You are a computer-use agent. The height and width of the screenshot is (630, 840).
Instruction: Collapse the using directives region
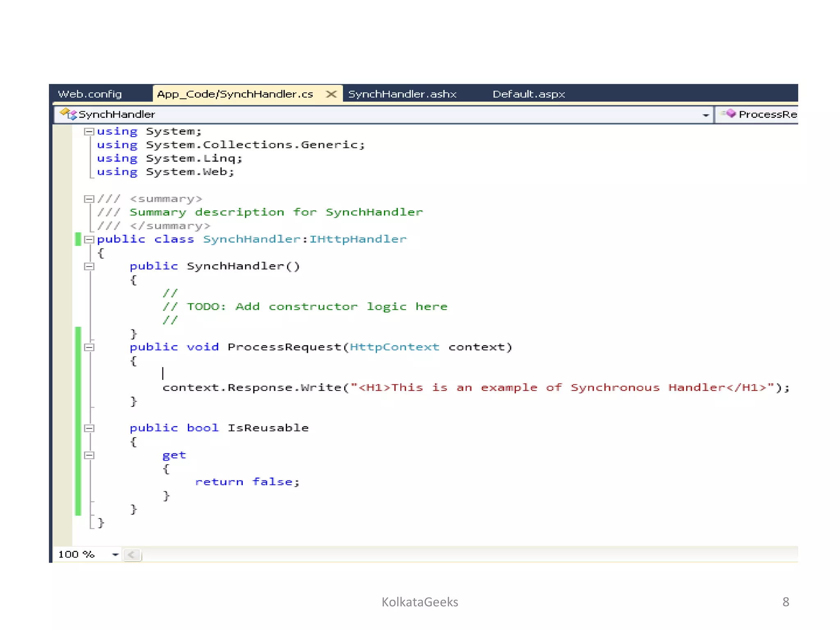[x=89, y=132]
